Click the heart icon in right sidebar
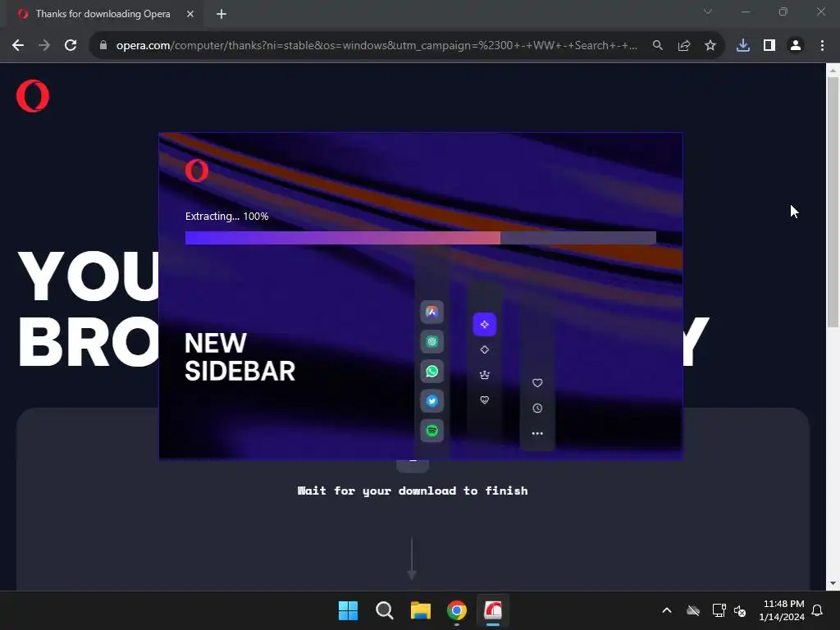 pyautogui.click(x=537, y=383)
